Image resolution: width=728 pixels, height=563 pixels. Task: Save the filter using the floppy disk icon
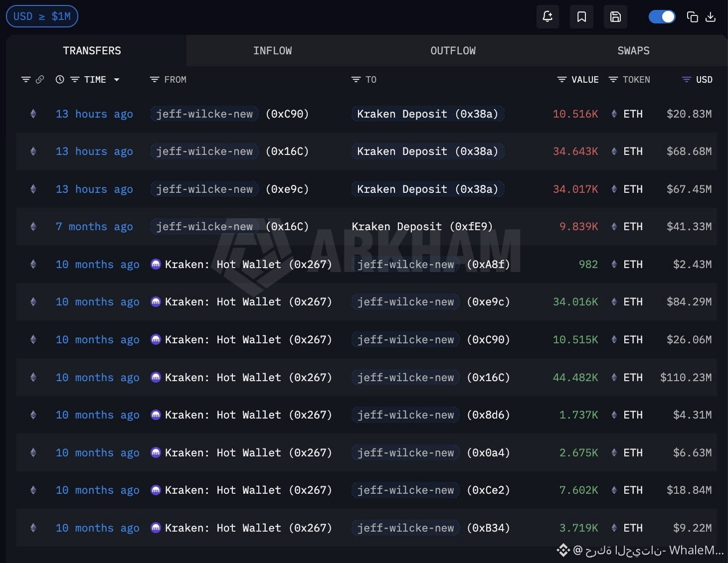(x=615, y=16)
